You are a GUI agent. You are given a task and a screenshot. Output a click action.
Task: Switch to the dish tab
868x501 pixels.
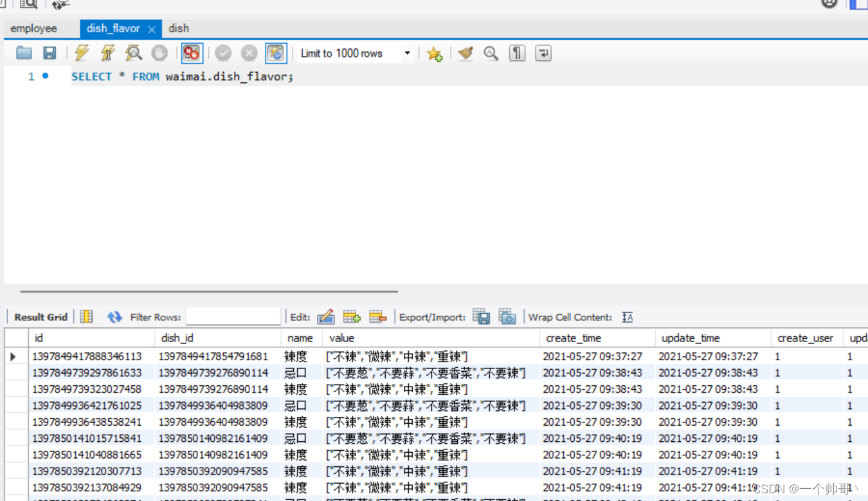point(179,28)
